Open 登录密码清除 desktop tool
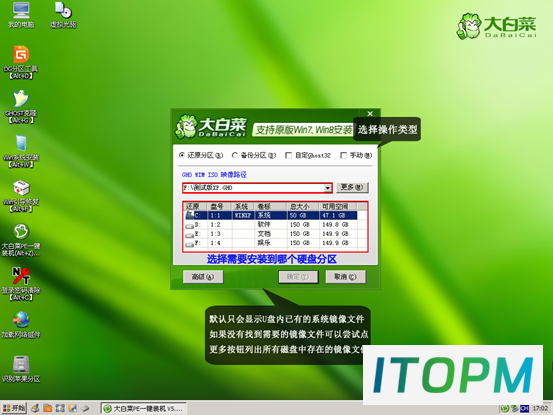Viewport: 553px width, 415px height. (x=21, y=284)
